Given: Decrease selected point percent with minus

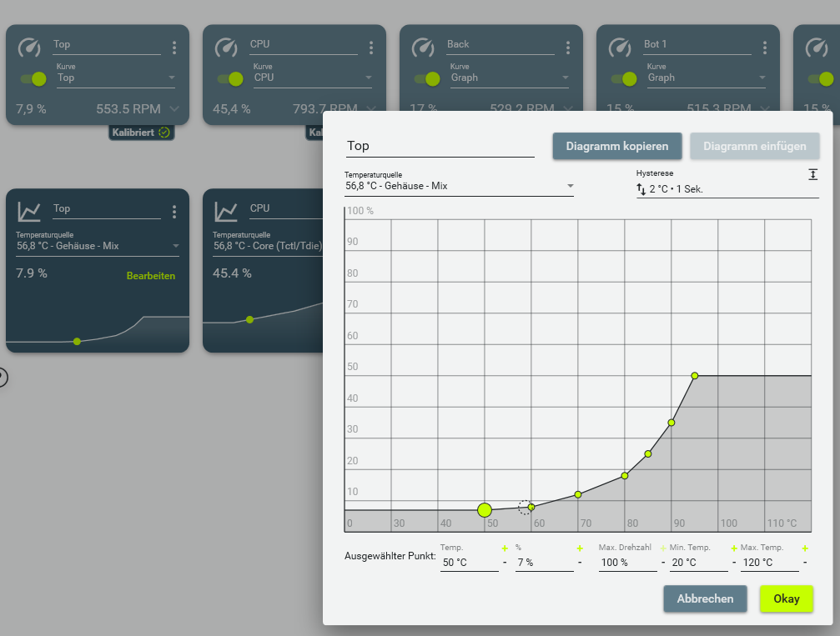Looking at the screenshot, I should 580,563.
